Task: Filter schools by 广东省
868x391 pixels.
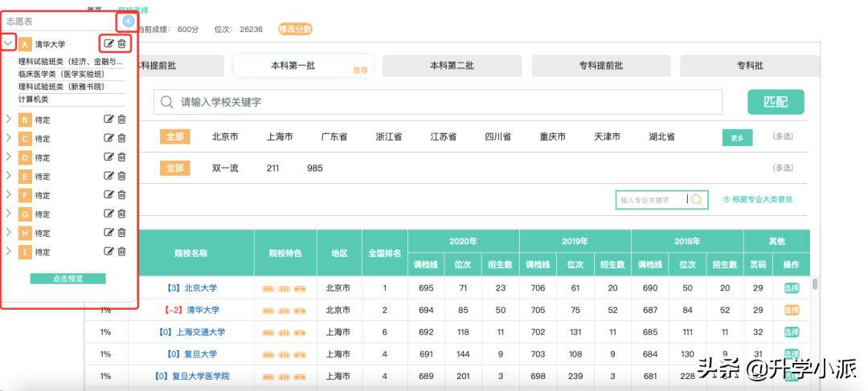Action: coord(334,136)
